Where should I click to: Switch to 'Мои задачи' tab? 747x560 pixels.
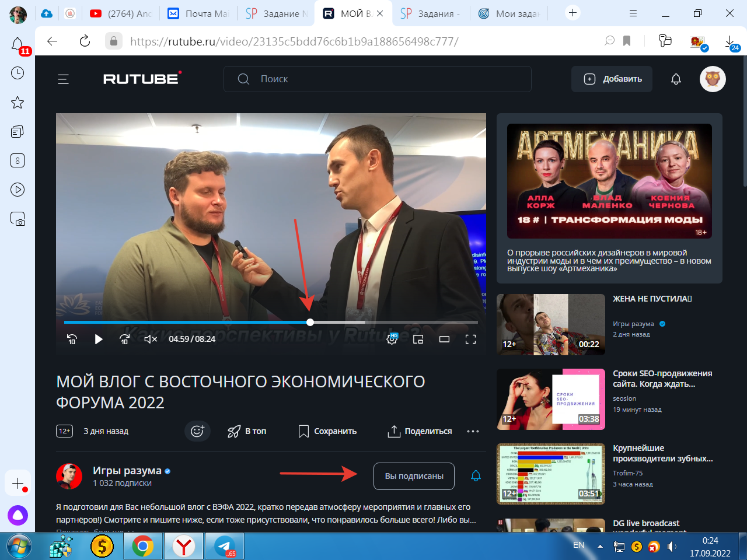(508, 13)
